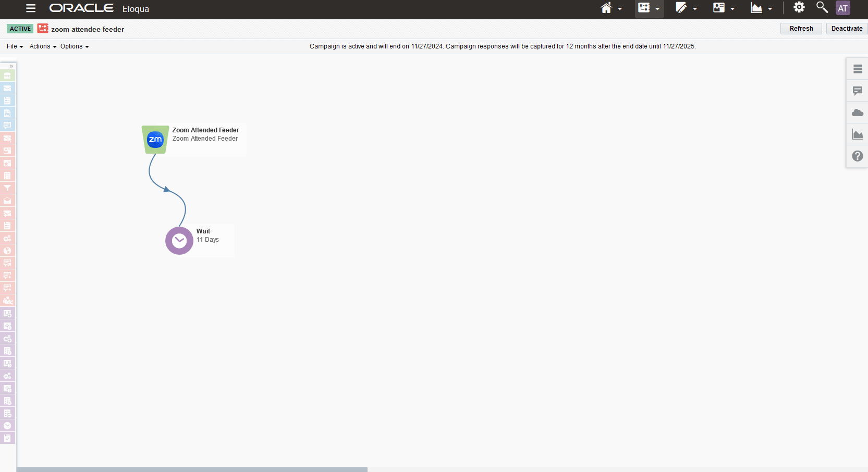Select the blue message bubble palette icon
The width and height of the screenshot is (868, 472).
(x=7, y=126)
